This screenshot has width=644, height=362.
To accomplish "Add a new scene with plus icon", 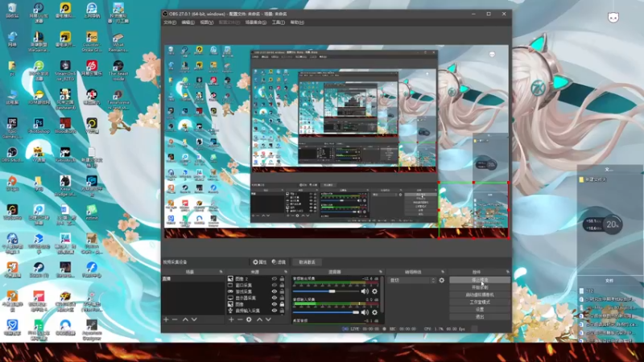I will click(166, 319).
